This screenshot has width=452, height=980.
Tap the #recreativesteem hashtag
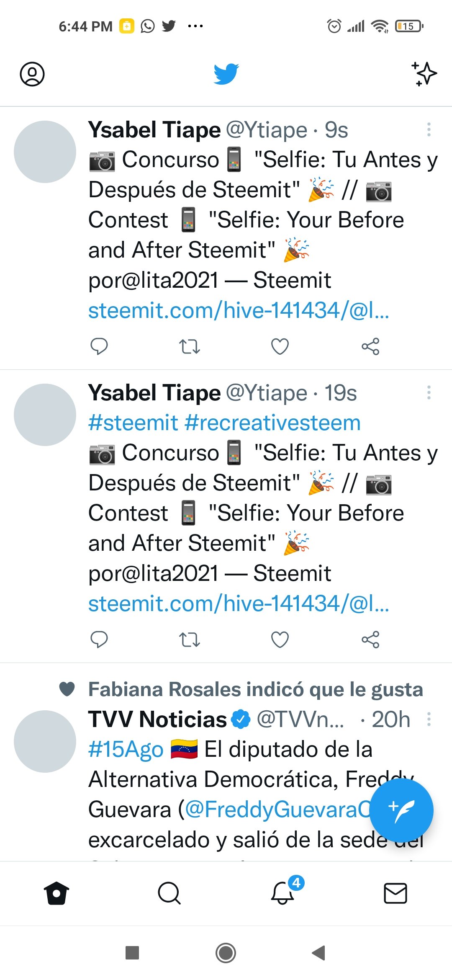tap(272, 423)
